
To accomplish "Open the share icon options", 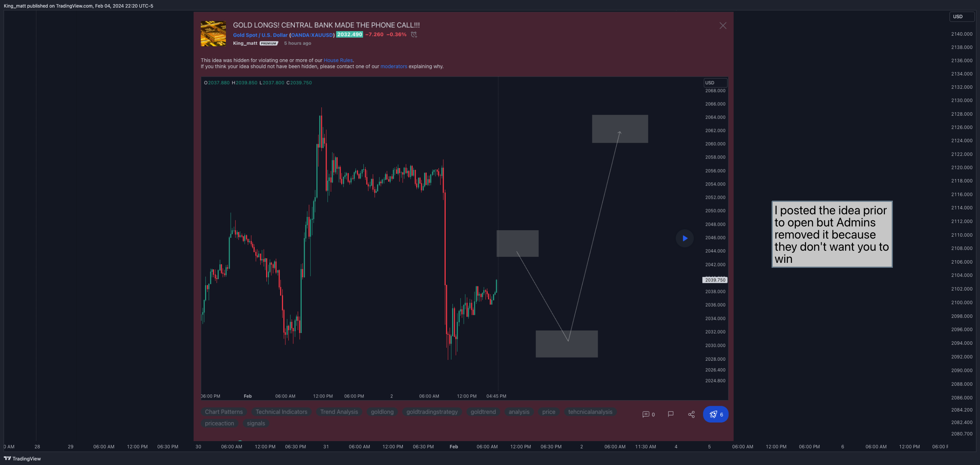I will click(691, 414).
